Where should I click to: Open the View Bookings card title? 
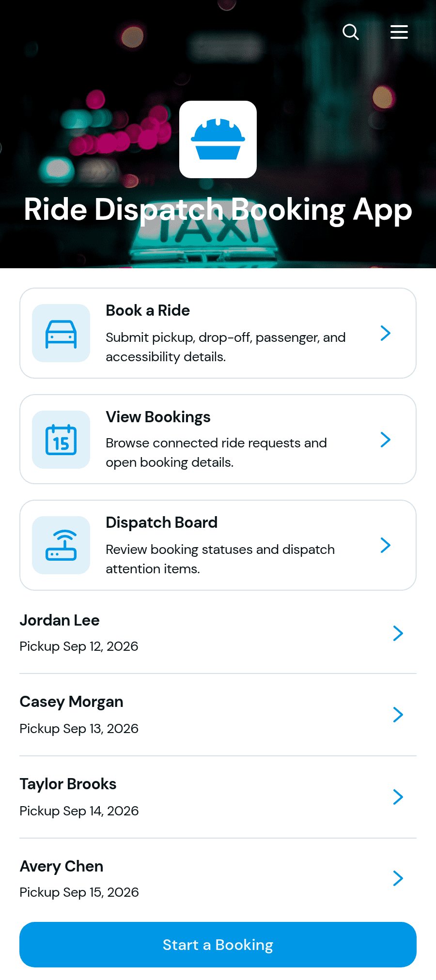point(158,417)
